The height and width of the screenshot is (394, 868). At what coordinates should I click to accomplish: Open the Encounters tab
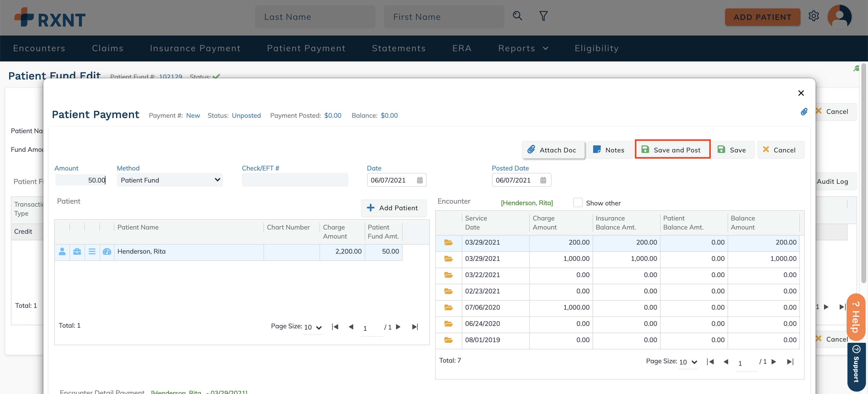[39, 48]
